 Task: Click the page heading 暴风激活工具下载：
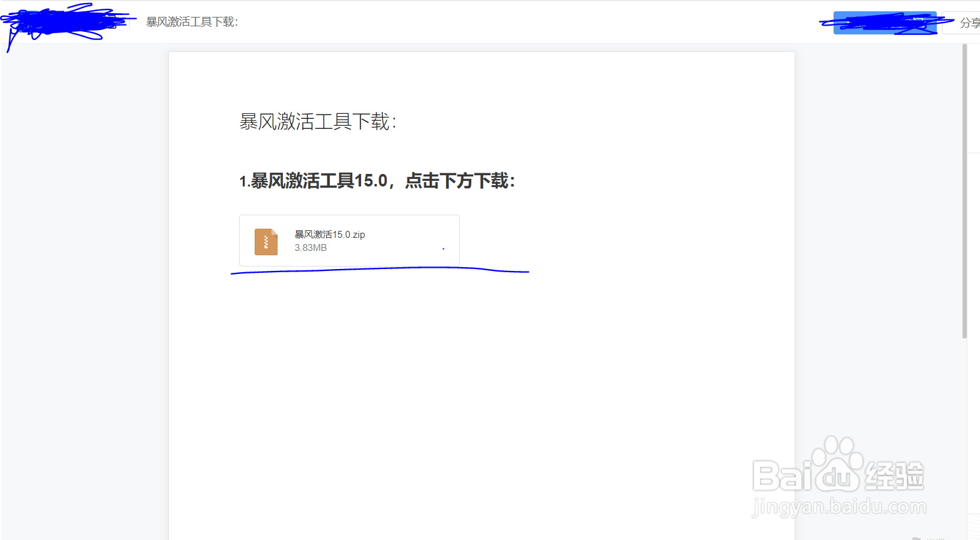(x=319, y=121)
